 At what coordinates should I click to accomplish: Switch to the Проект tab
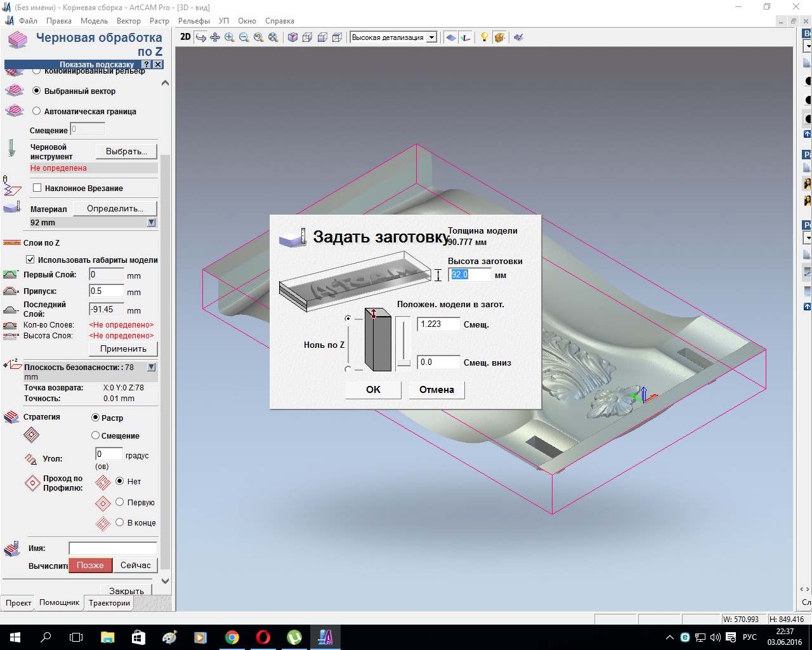[18, 603]
